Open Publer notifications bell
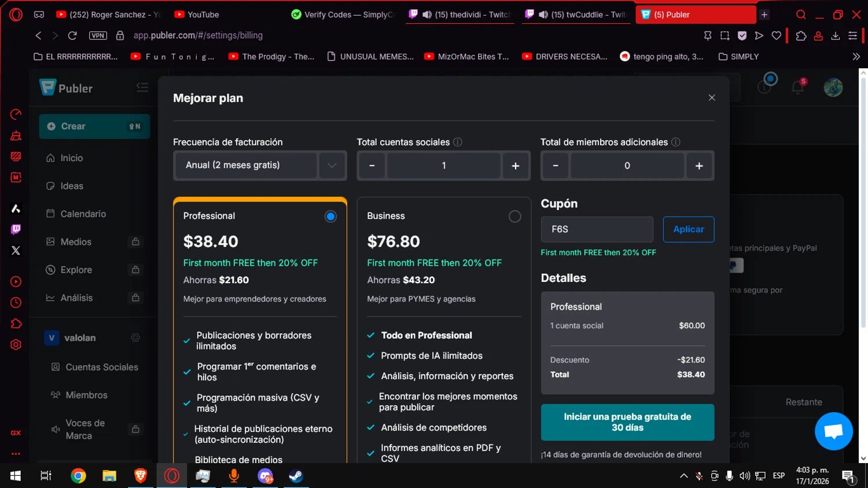This screenshot has width=868, height=488. coord(798,87)
